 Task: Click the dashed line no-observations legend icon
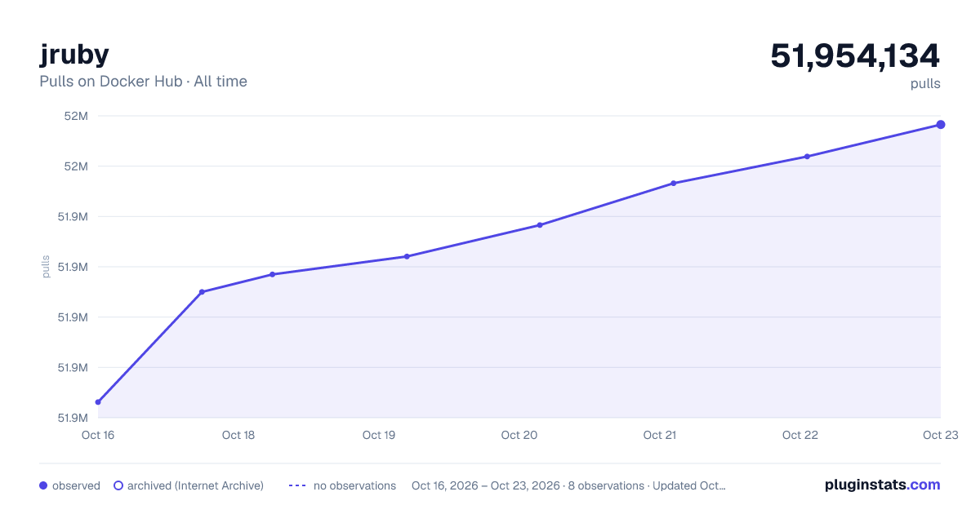pos(297,485)
